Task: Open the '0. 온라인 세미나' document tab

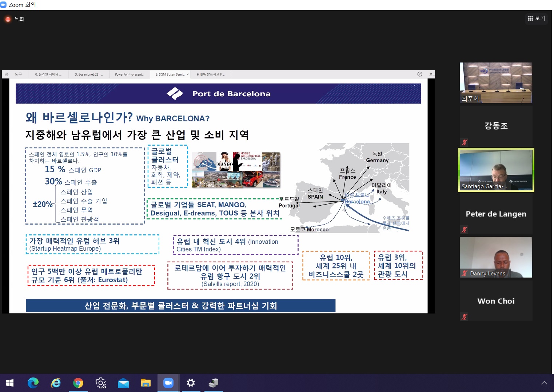Action: 48,74
